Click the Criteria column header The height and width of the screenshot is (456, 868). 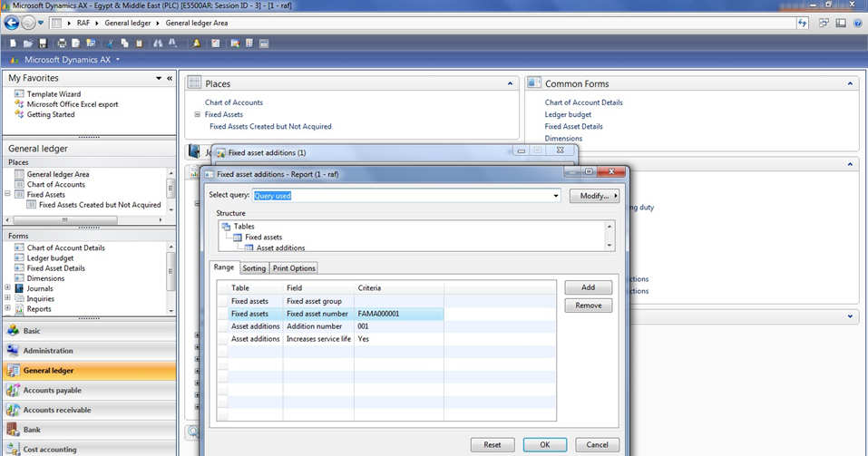398,287
